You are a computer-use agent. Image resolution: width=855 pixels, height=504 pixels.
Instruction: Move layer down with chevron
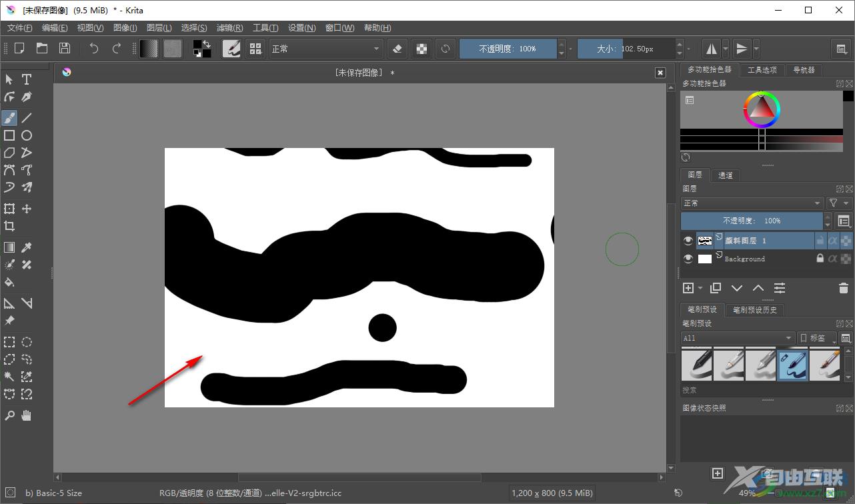tap(737, 288)
